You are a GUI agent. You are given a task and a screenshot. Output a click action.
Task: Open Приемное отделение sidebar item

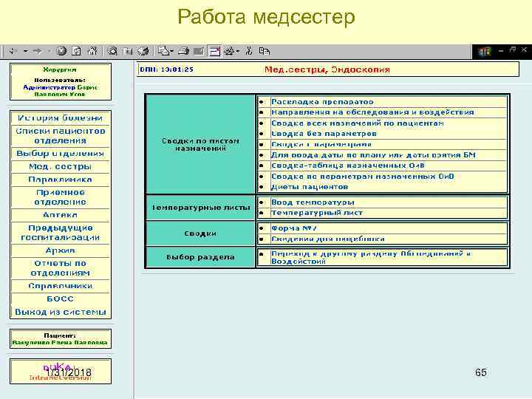pyautogui.click(x=61, y=197)
